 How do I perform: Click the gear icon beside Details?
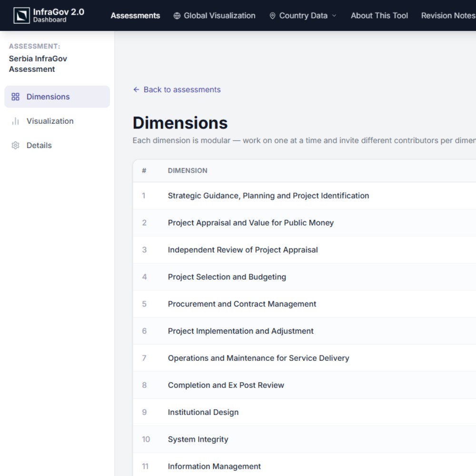coord(16,145)
